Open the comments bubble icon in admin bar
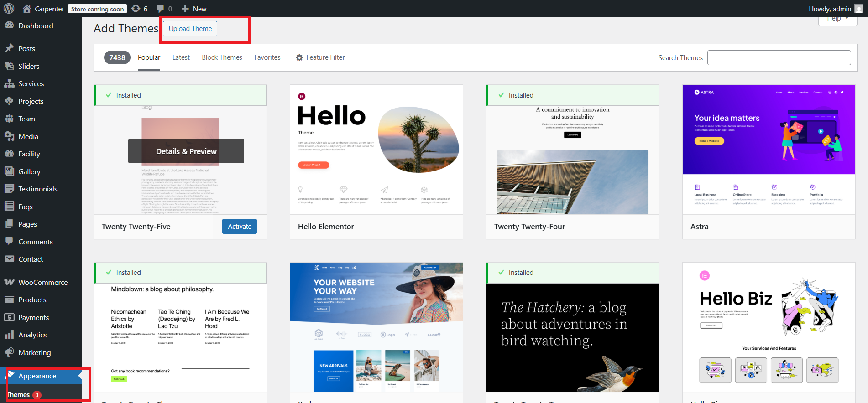This screenshot has width=868, height=403. (x=160, y=9)
